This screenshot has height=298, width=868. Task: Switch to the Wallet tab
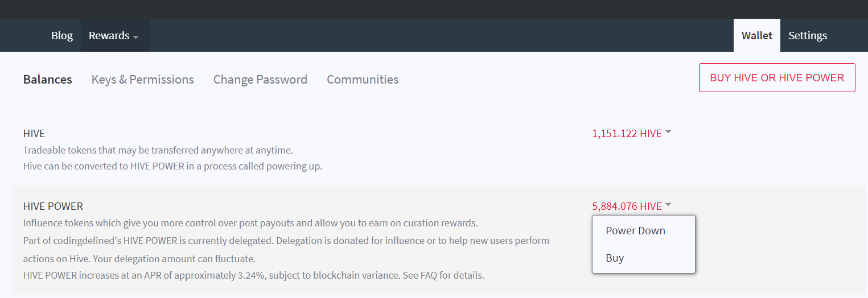pos(756,35)
